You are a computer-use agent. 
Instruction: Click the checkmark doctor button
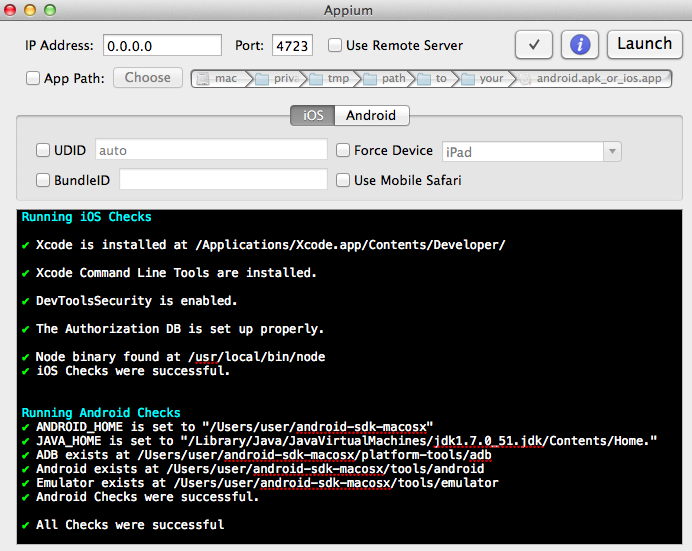tap(534, 45)
